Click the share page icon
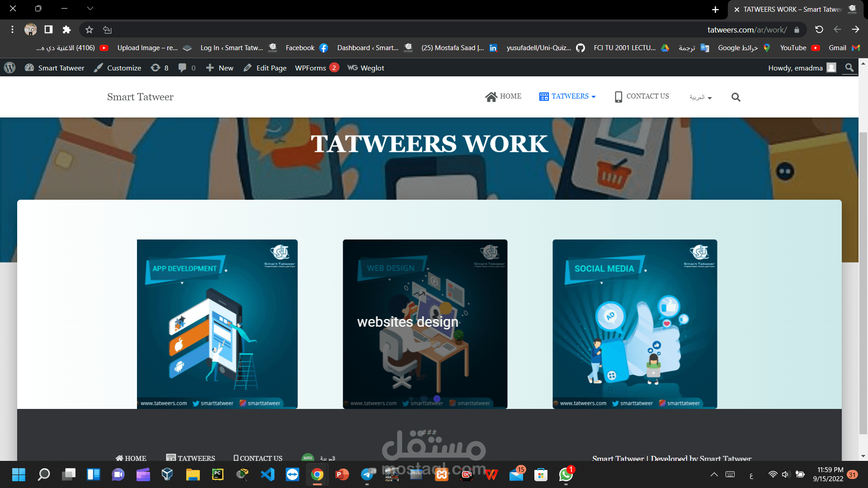Viewport: 868px width, 488px height. [x=107, y=30]
